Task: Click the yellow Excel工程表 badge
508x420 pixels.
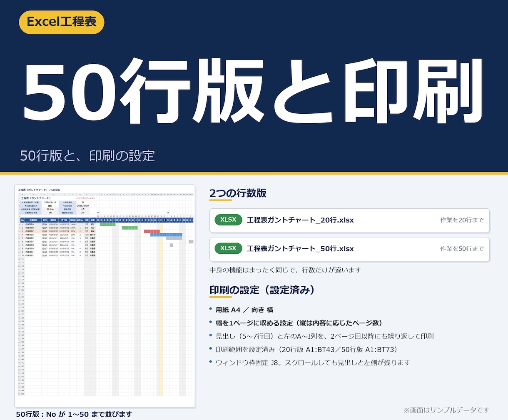Action: 62,22
